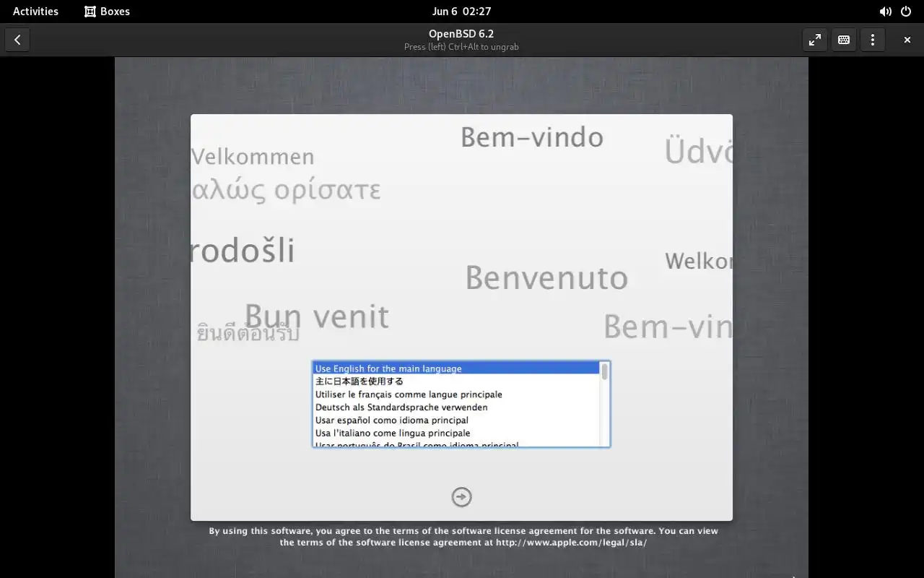Click the language list scrollbar thumb
Screen dimensions: 924x578
pos(605,371)
